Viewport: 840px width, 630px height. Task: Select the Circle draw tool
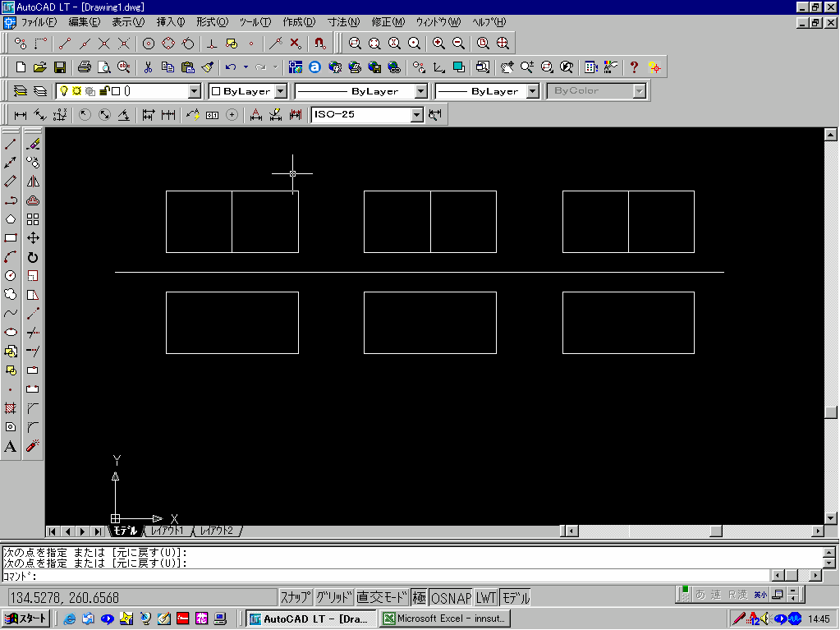[x=10, y=275]
